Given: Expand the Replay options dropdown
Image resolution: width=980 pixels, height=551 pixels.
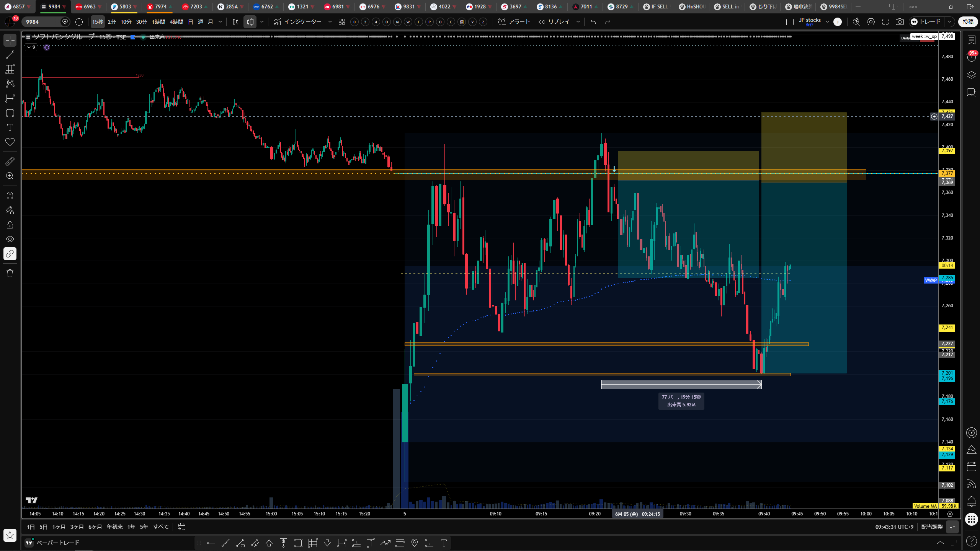Looking at the screenshot, I should (x=578, y=22).
